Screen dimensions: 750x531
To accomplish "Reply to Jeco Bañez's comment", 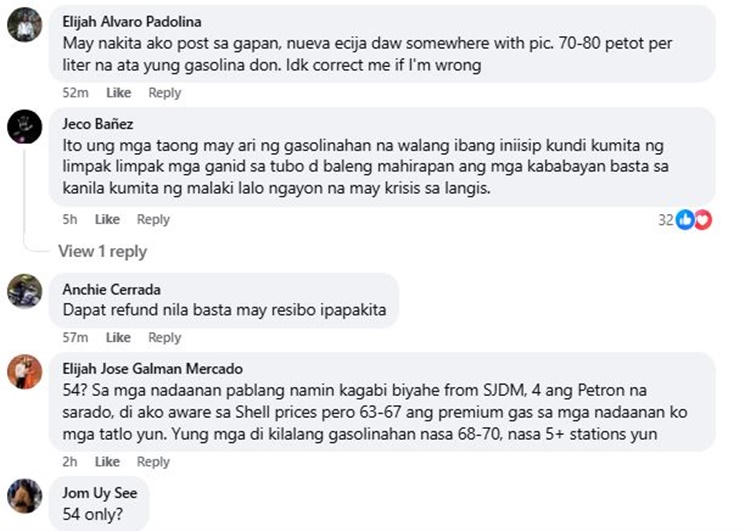I will tap(153, 220).
